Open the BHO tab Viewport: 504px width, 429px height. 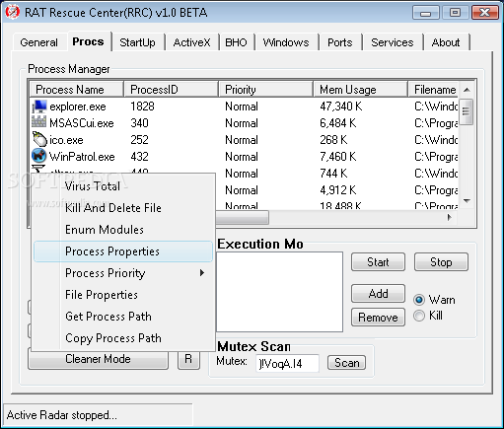(236, 42)
